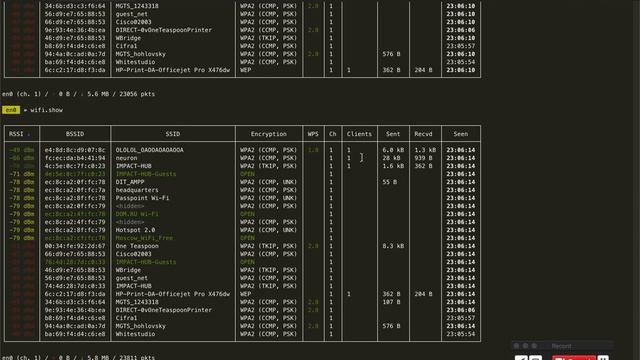The width and height of the screenshot is (640, 360).
Task: Click the RSSI column header
Action: point(16,134)
